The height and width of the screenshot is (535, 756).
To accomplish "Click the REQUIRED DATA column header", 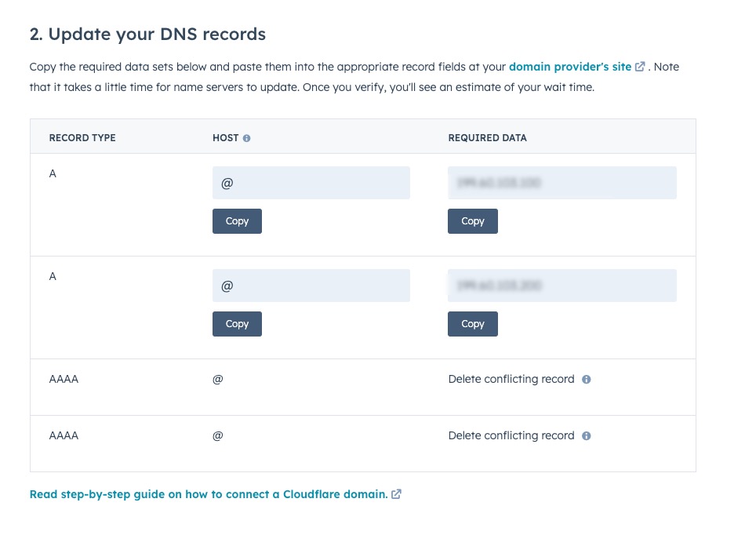I will click(x=487, y=138).
